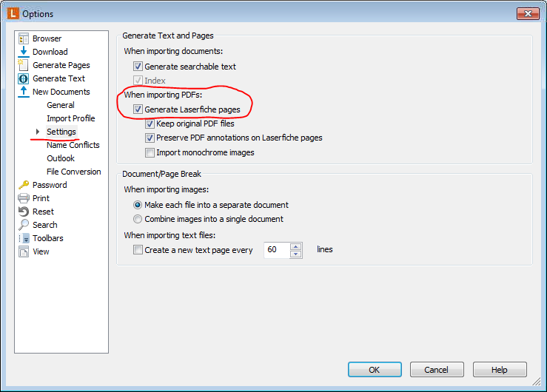
Task: Collapse the Settings tree arrow
Action: (38, 132)
